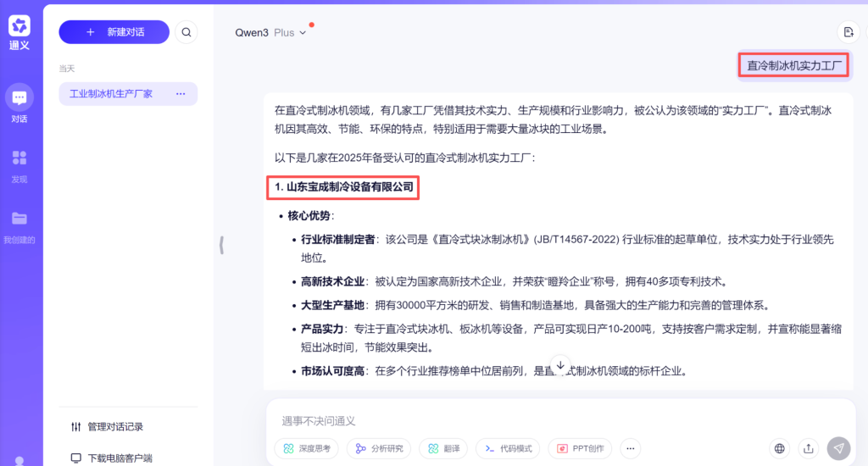Click the scroll-to-bottom arrow button
868x466 pixels.
[x=559, y=365]
